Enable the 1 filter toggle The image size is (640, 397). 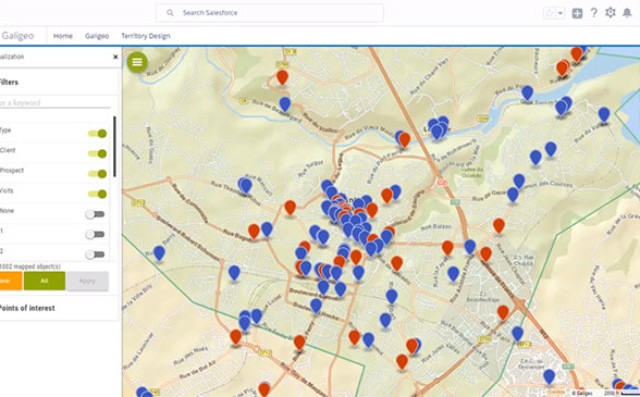coord(95,234)
